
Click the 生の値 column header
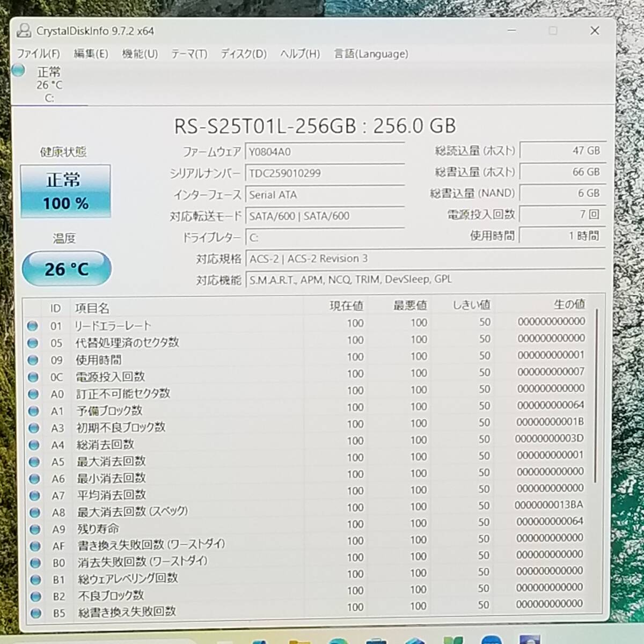(x=569, y=304)
